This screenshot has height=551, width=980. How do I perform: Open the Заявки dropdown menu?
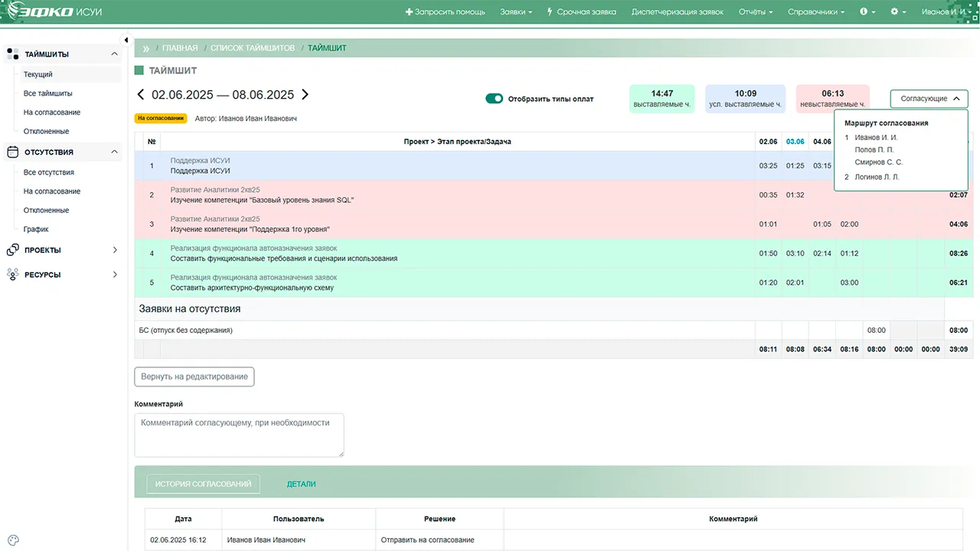(516, 12)
